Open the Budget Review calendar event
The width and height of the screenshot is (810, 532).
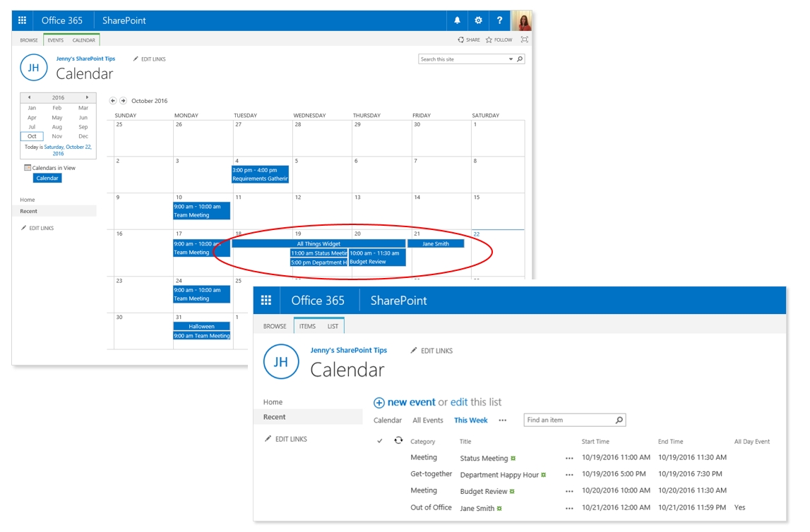377,258
